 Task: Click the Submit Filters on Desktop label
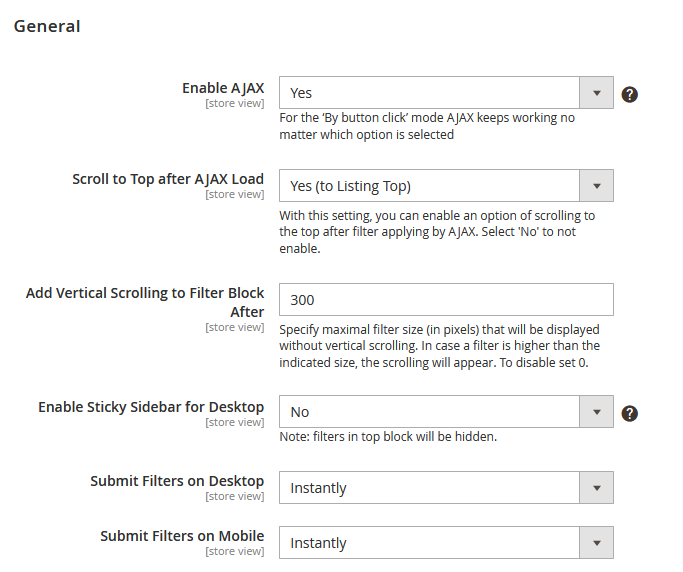177,481
